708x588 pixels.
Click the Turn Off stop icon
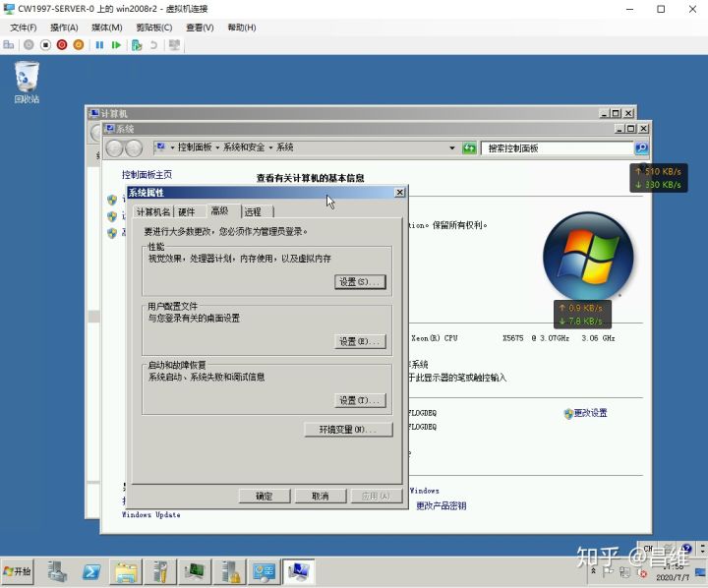[45, 44]
